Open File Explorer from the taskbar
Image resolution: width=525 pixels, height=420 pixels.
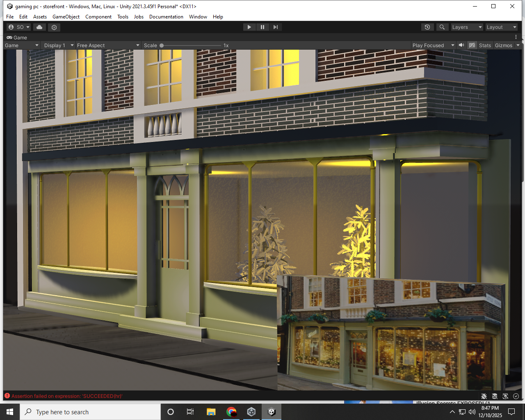coord(211,412)
